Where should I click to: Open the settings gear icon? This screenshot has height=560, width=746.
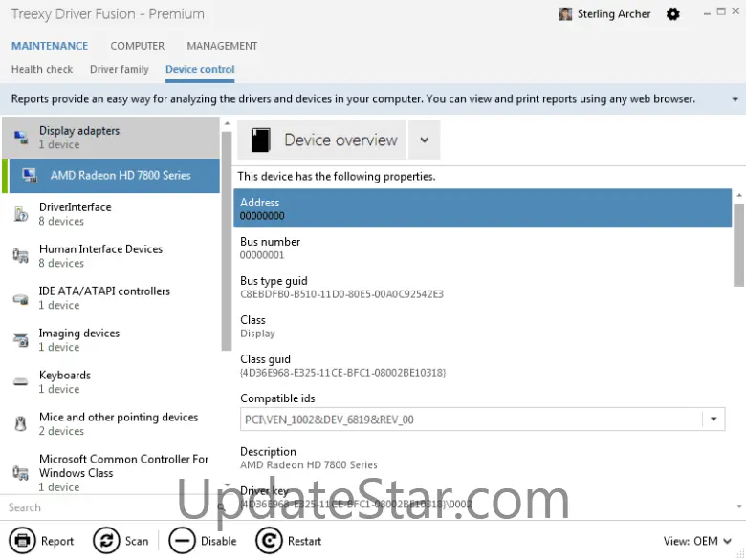click(672, 14)
